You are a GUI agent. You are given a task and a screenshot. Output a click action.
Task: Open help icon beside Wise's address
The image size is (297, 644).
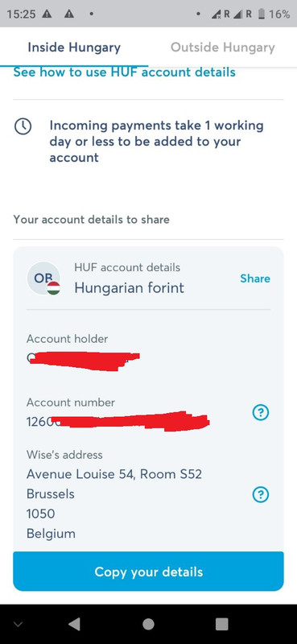[261, 494]
